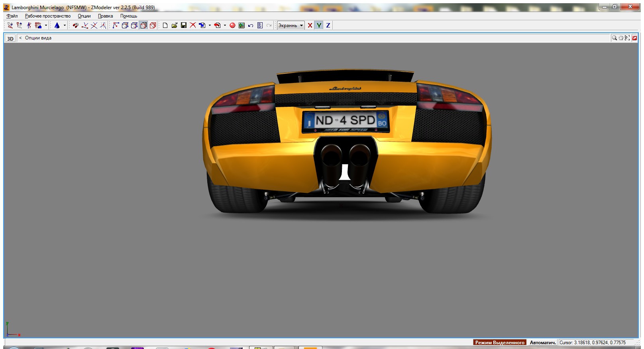Select the first selection-arrow tool in toolbar
Screen dimensions: 644x349
[x=10, y=25]
